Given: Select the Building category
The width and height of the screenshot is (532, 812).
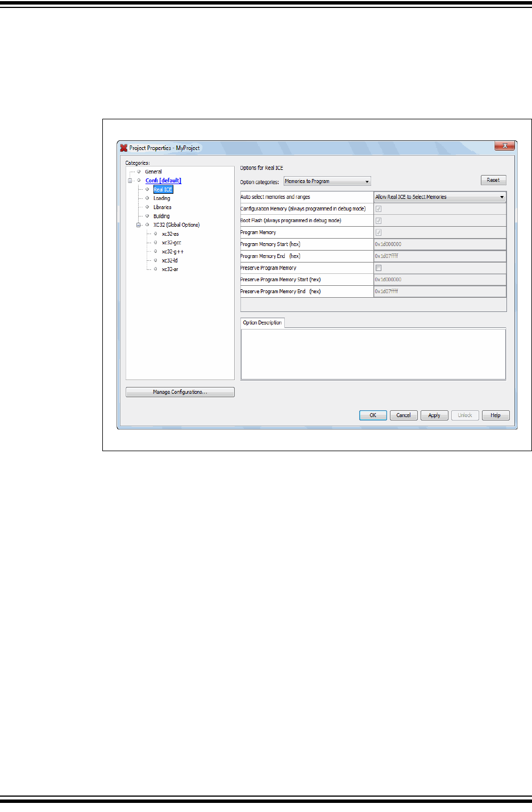Looking at the screenshot, I should [161, 216].
